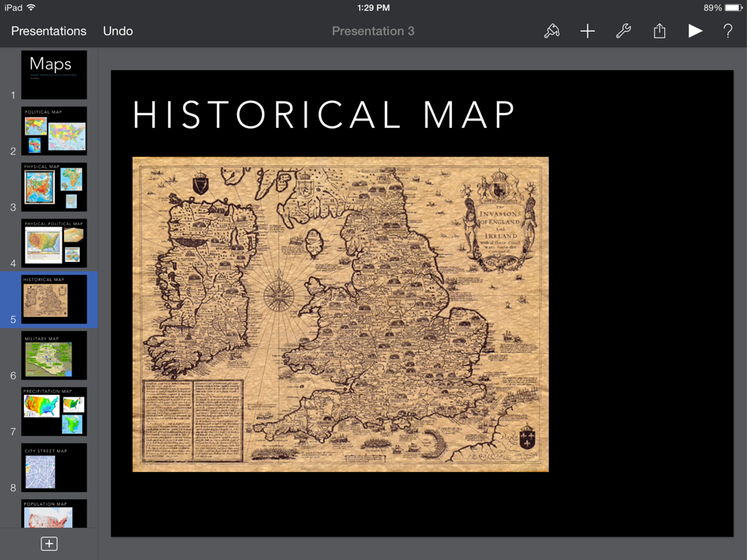The width and height of the screenshot is (756, 560).
Task: Go back to Presentations list
Action: tap(49, 31)
